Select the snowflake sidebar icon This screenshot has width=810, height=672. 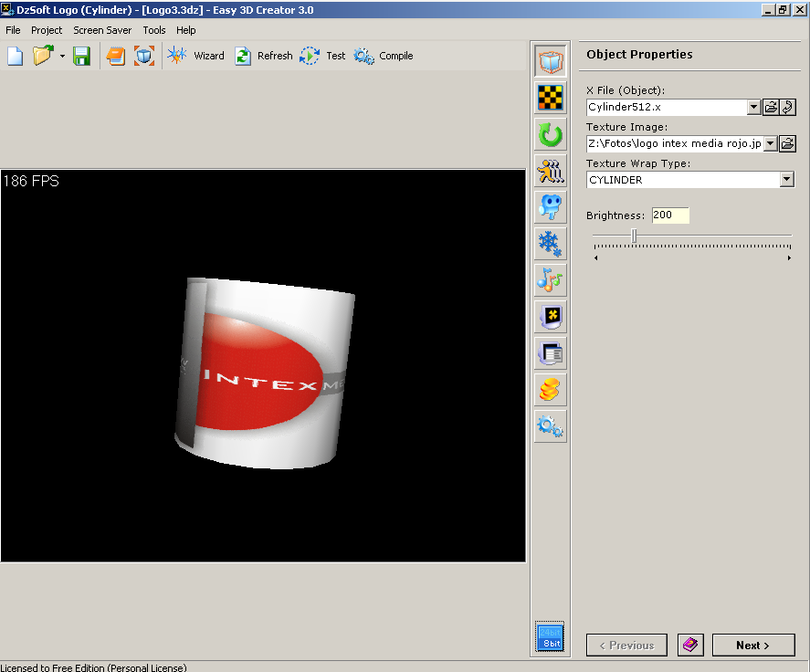pyautogui.click(x=551, y=244)
